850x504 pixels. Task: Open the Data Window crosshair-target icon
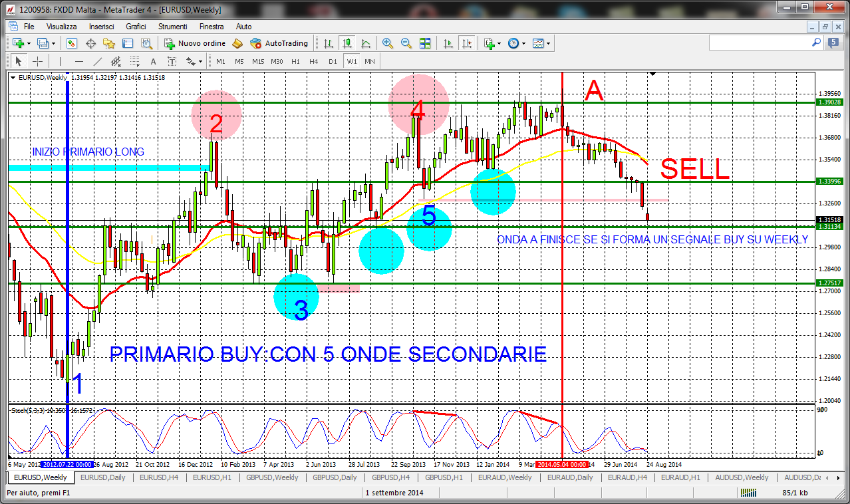[x=90, y=43]
